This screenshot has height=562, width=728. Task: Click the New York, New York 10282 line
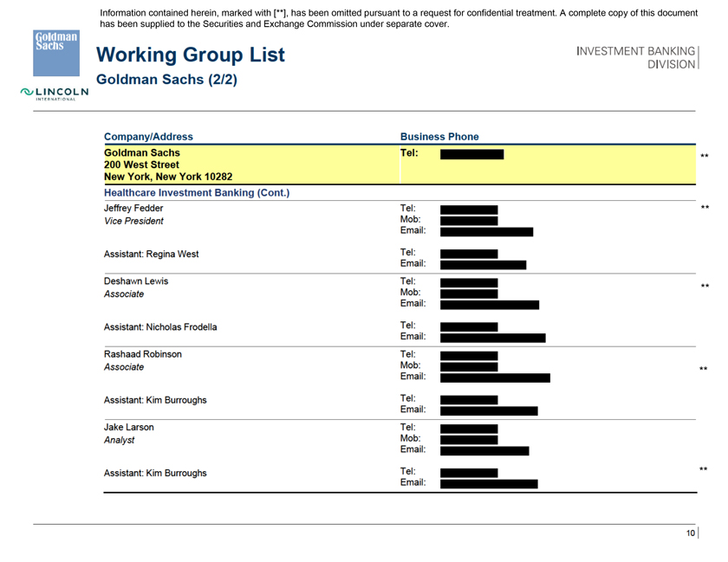click(x=167, y=178)
